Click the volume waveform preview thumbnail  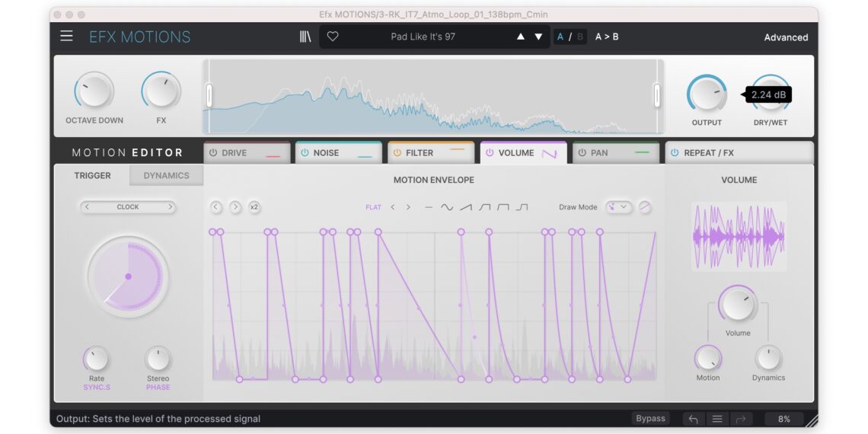click(x=739, y=236)
